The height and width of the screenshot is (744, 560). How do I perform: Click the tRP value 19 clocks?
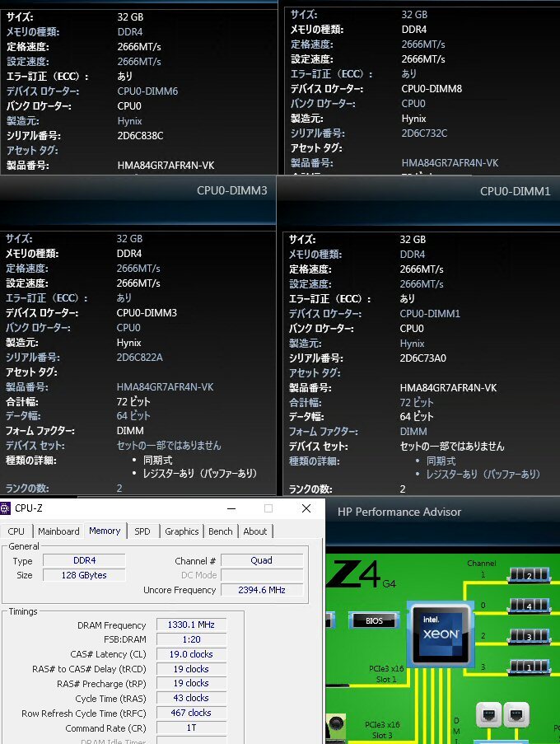191,683
